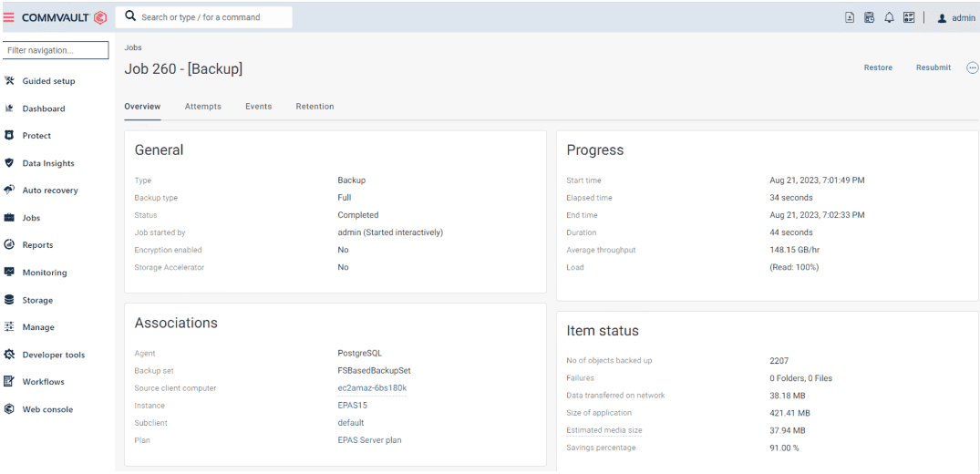Click the Reports pie chart icon

tap(9, 244)
